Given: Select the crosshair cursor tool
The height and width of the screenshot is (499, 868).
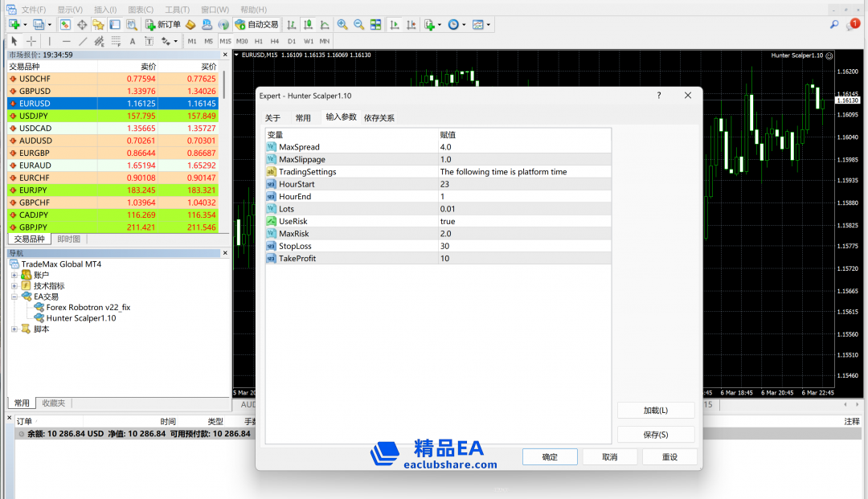Looking at the screenshot, I should pyautogui.click(x=31, y=41).
